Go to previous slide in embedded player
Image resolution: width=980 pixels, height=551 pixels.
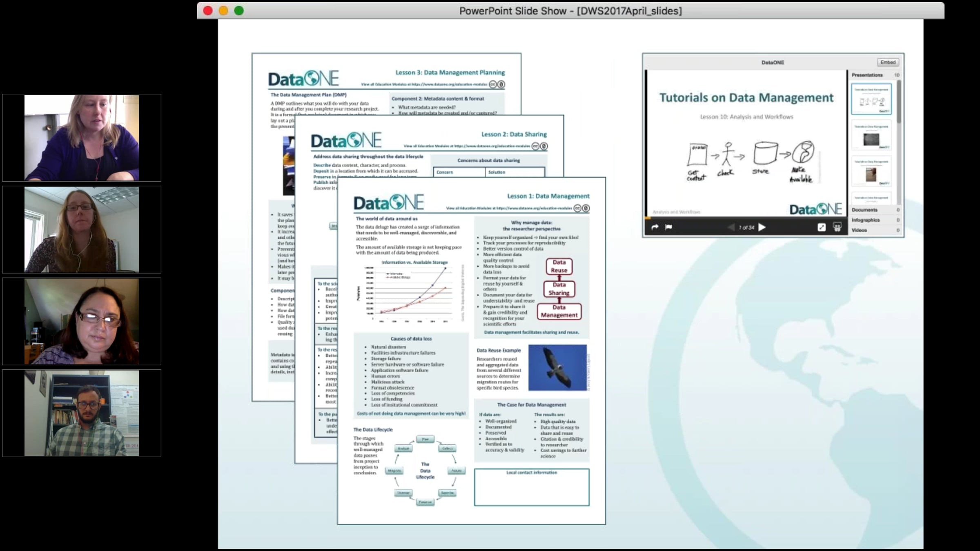tap(731, 227)
